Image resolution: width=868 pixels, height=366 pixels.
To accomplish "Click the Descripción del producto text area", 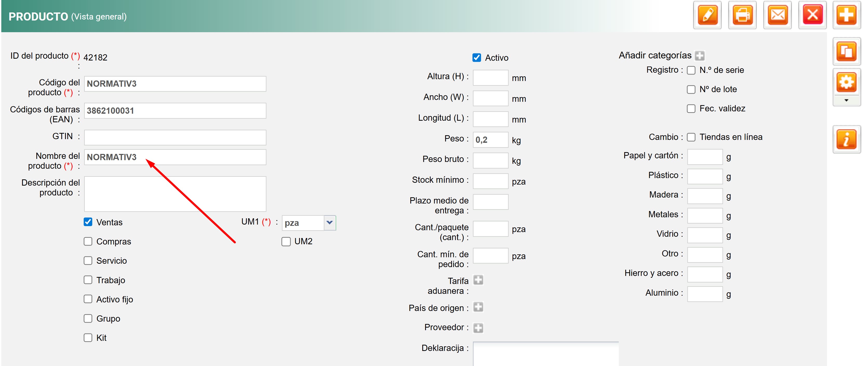I will tap(175, 194).
